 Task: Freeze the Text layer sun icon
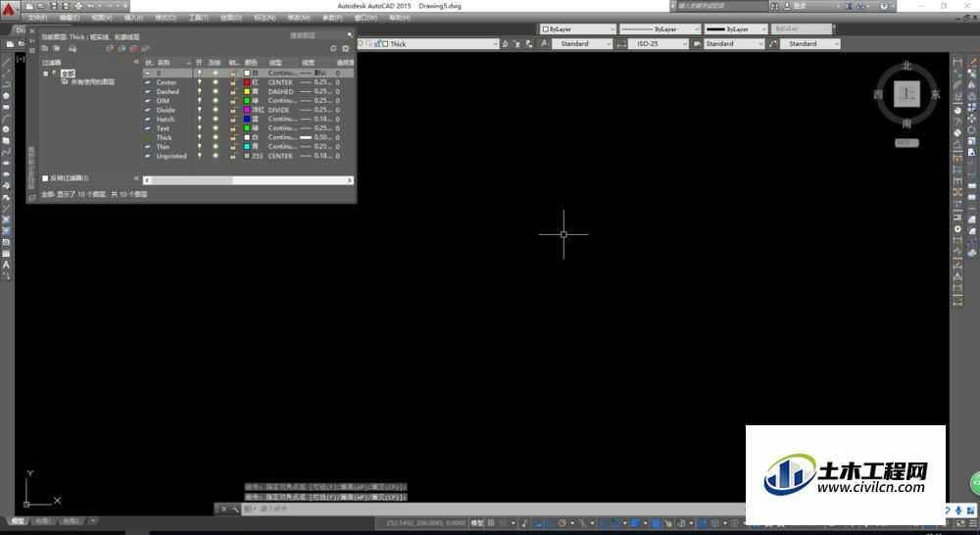point(216,128)
